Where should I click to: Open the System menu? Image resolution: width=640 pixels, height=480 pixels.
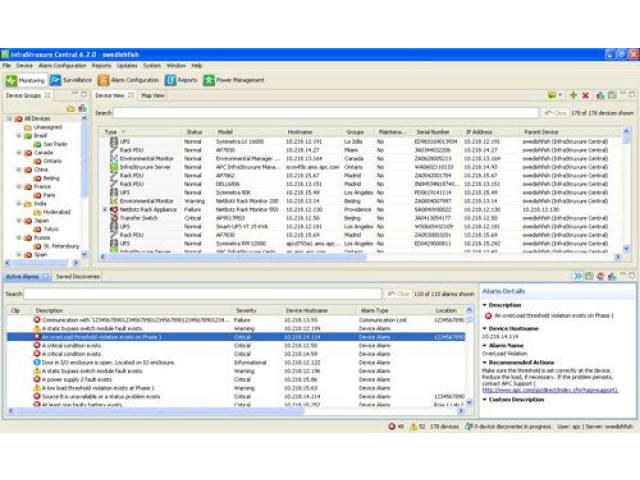point(152,66)
